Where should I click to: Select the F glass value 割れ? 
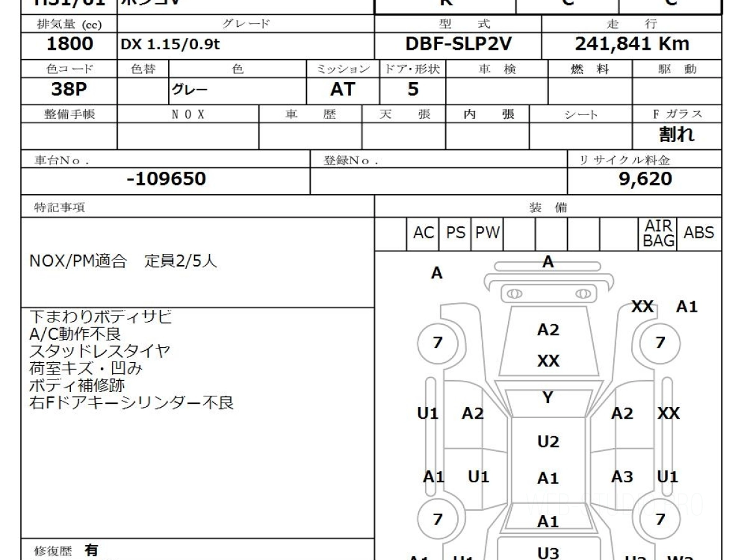click(x=677, y=135)
